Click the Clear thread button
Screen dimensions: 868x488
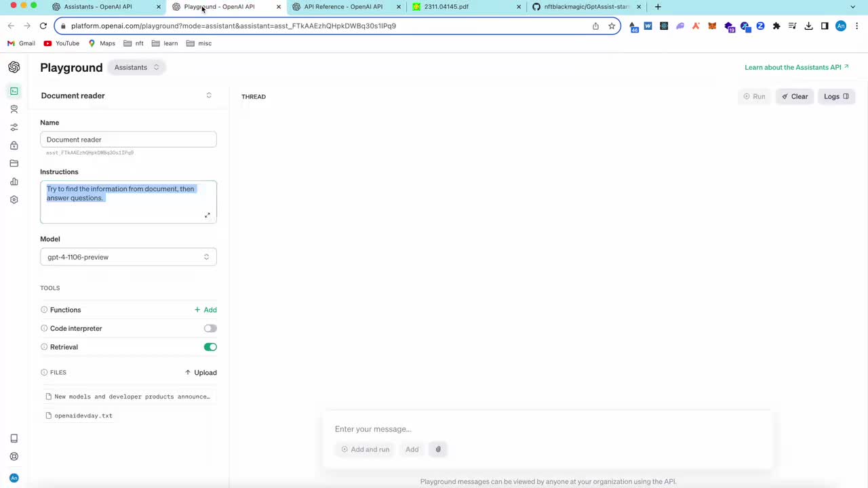coord(795,96)
